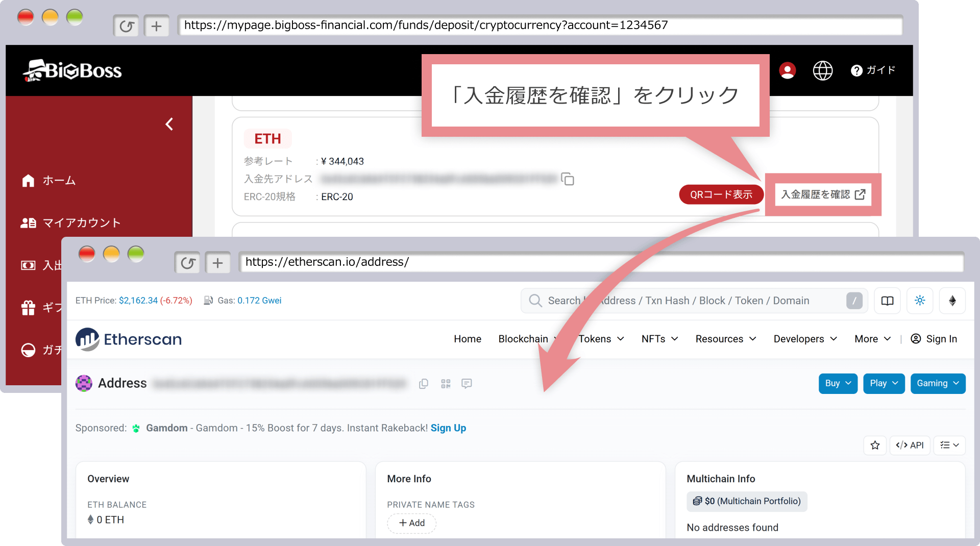Open the Gaming dropdown

pos(938,384)
